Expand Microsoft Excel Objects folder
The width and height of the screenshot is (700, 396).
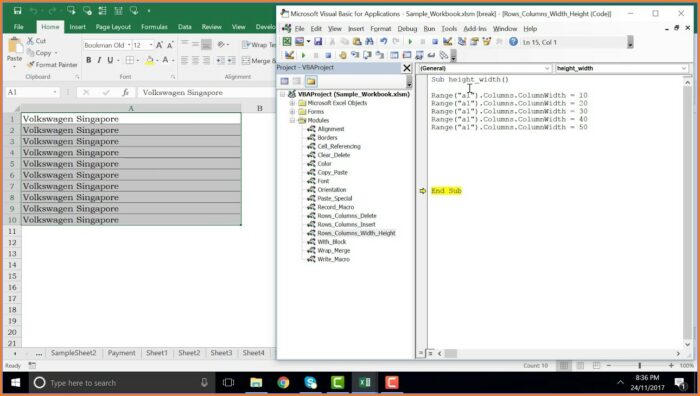point(292,103)
